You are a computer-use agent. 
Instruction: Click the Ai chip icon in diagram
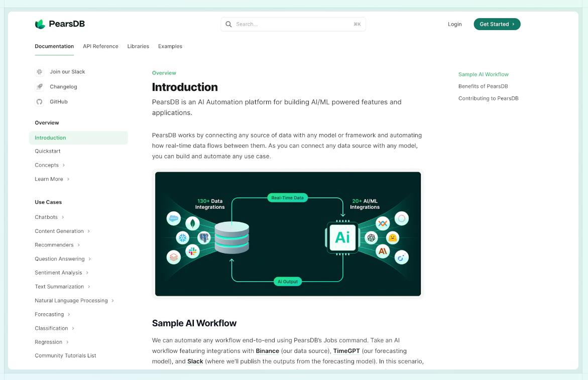pos(342,237)
